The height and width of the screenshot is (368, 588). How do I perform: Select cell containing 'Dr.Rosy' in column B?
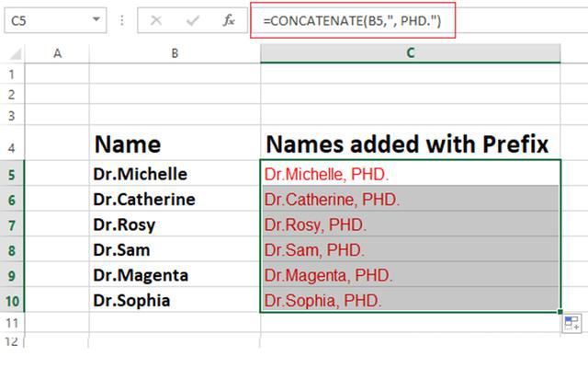(175, 224)
